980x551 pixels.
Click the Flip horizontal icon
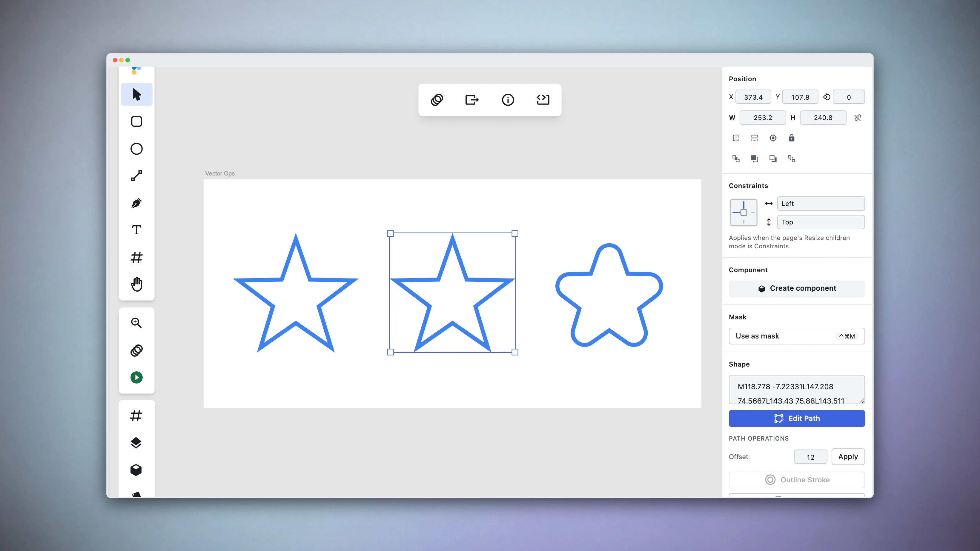coord(736,138)
